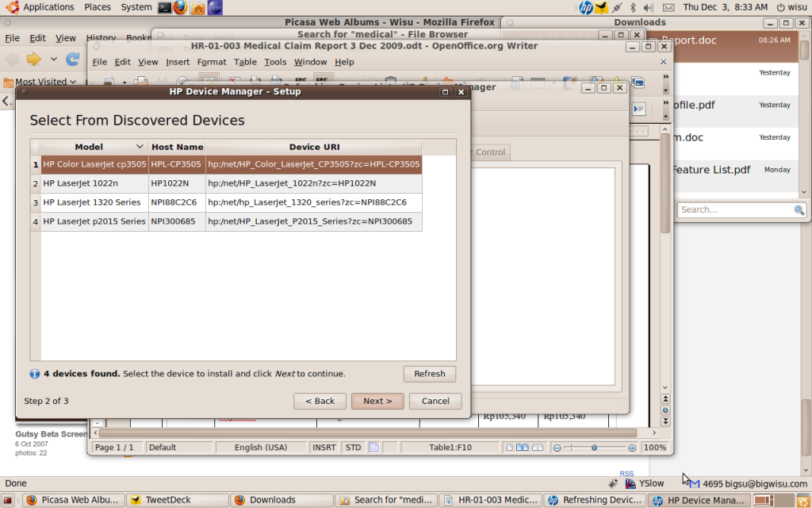Screen dimensions: 812x508
Task: Open the network connection tray icon
Action: click(x=617, y=7)
